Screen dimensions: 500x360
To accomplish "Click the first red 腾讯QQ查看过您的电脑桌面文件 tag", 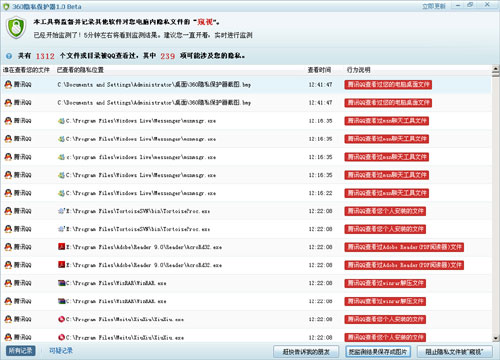I will (388, 85).
